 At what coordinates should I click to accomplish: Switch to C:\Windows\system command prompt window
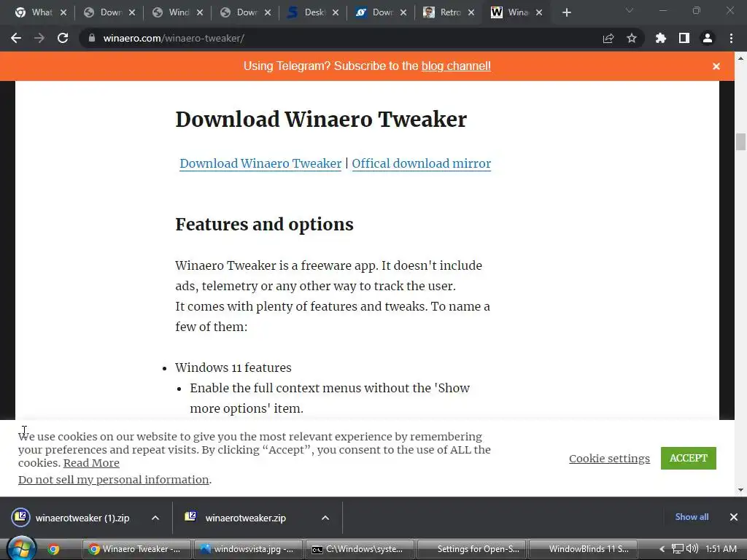coord(360,549)
